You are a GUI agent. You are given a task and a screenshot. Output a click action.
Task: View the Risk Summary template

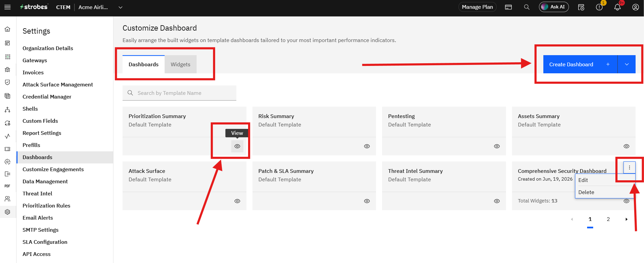pyautogui.click(x=367, y=146)
